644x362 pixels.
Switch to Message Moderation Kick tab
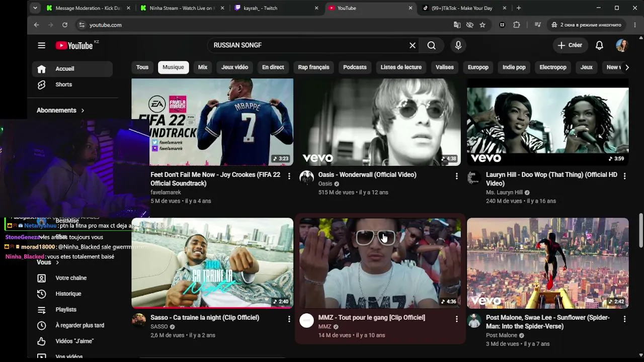(x=89, y=8)
